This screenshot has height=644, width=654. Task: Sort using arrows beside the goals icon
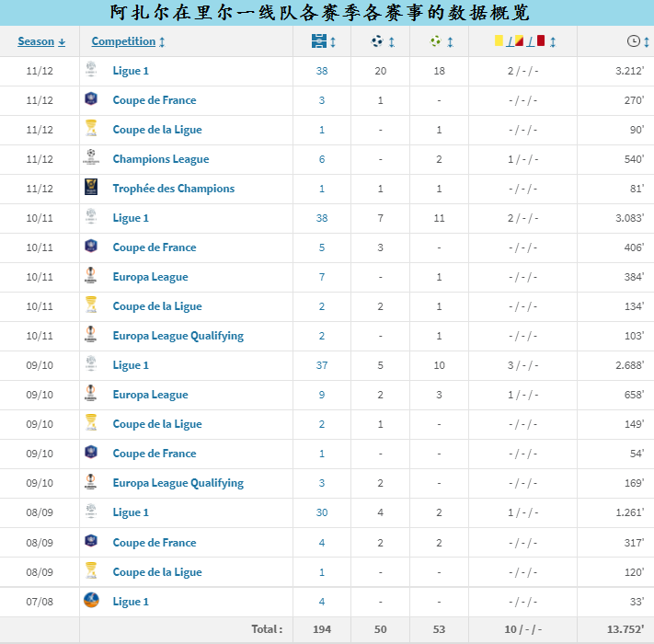click(392, 41)
